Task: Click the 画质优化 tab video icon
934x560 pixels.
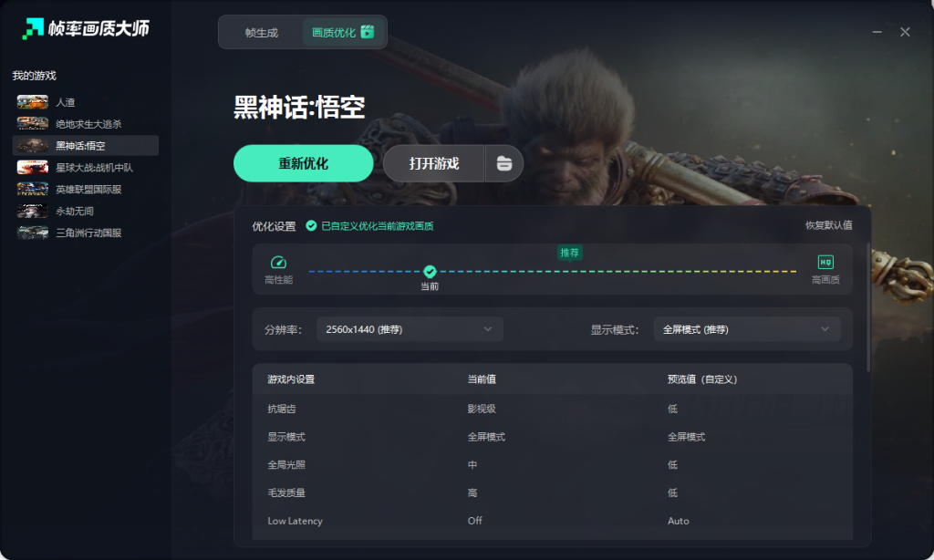Action: tap(368, 32)
